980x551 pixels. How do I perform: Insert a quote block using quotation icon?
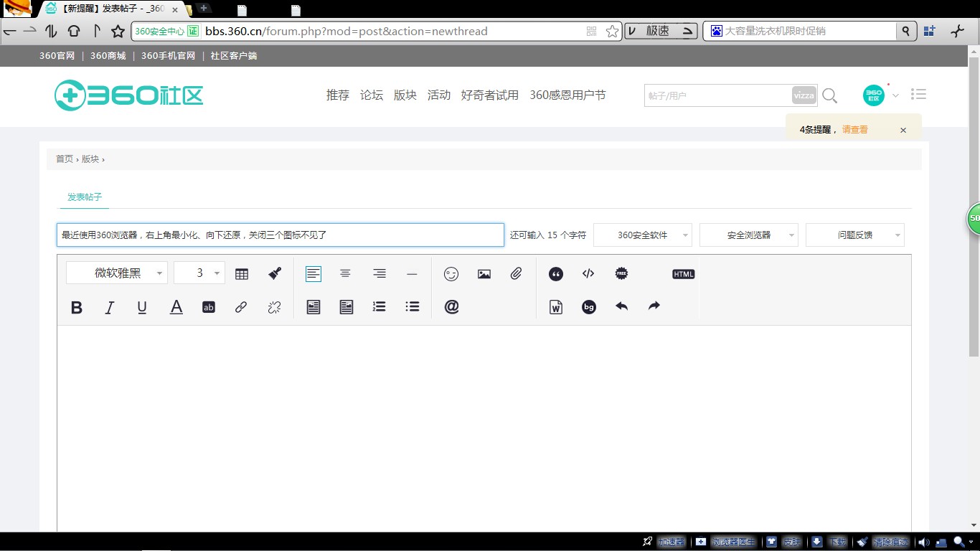[x=555, y=273]
